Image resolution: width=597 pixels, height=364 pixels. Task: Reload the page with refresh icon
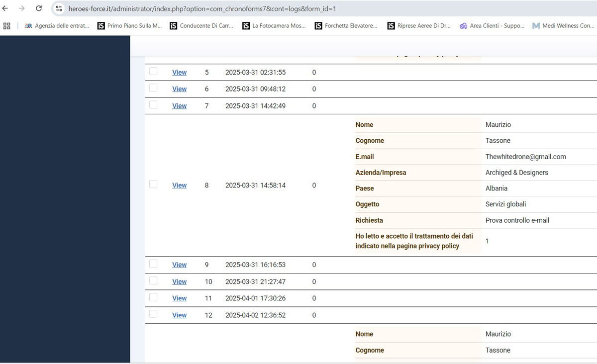[x=39, y=8]
